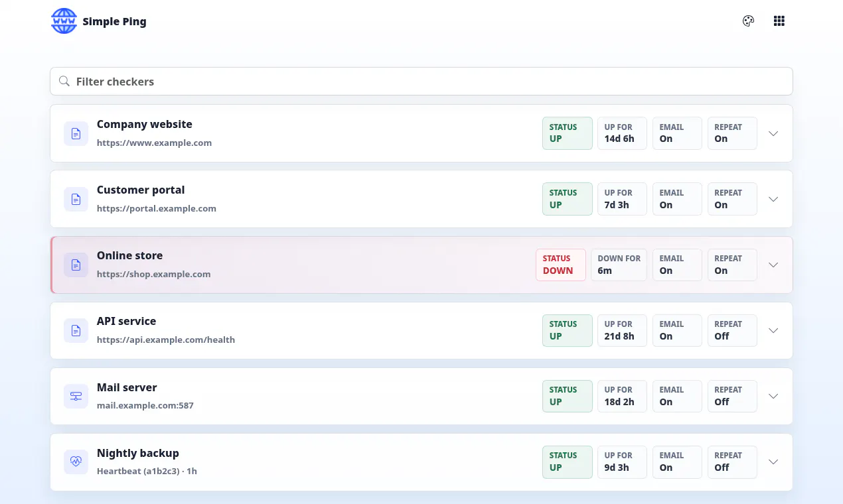This screenshot has height=504, width=843.
Task: Click the Nightly backup heartbeat icon
Action: (76, 462)
